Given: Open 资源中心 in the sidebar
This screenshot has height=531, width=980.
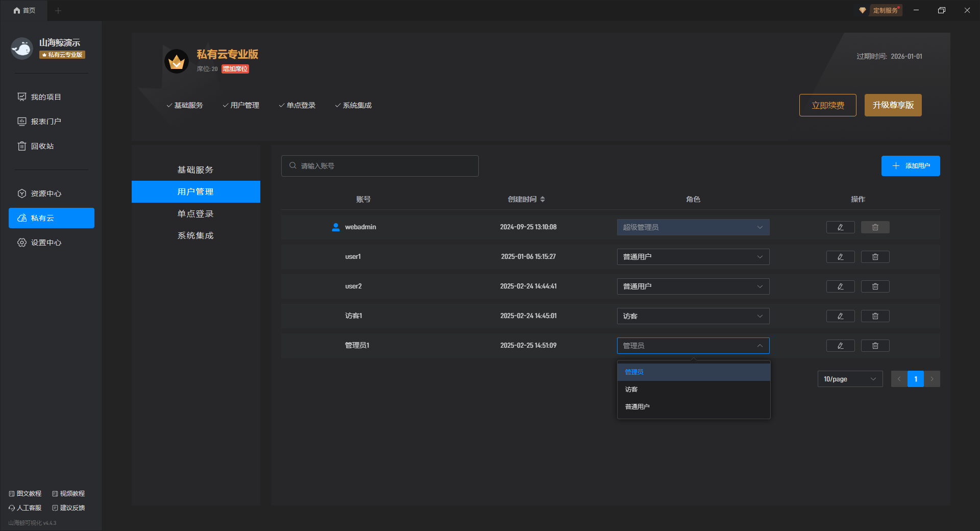Looking at the screenshot, I should 52,194.
